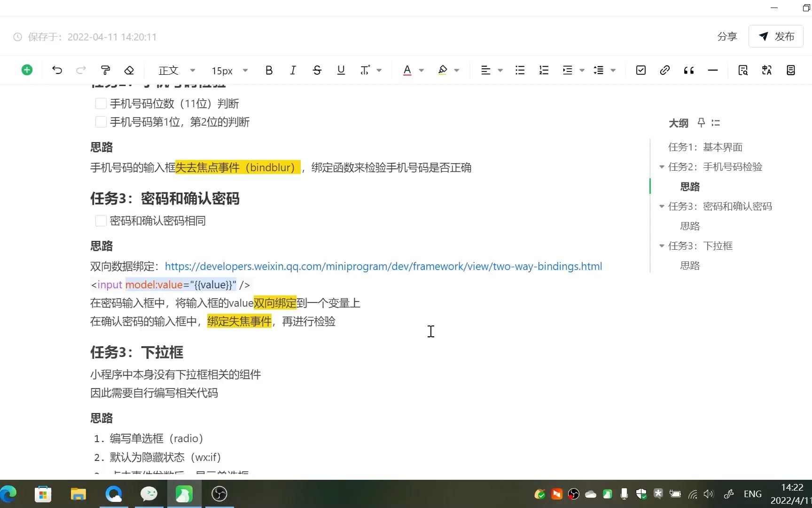Insert a blockquote
Viewport: 812px width, 508px height.
[x=689, y=70]
